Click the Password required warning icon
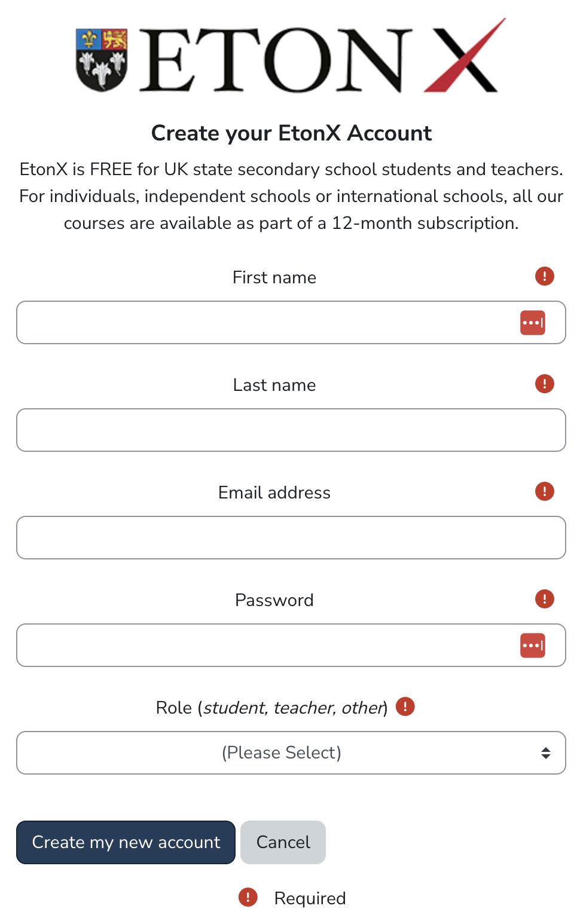580x924 pixels. pyautogui.click(x=544, y=599)
